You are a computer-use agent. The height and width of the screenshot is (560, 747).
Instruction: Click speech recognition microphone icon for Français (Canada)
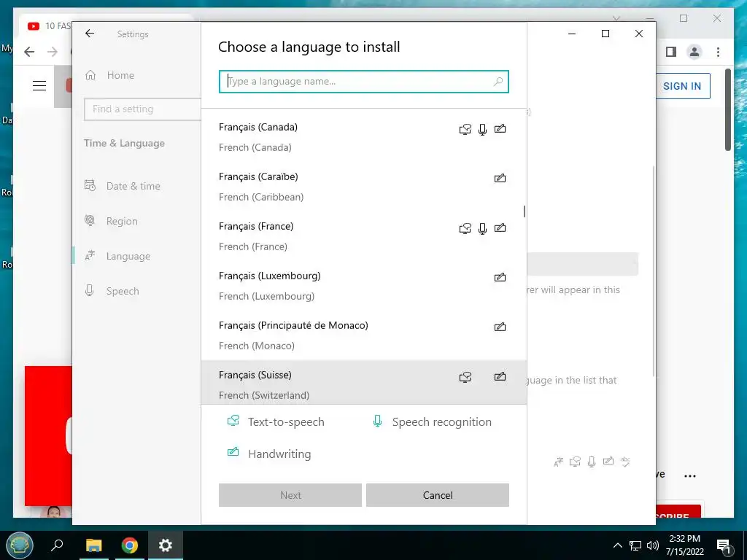coord(483,129)
